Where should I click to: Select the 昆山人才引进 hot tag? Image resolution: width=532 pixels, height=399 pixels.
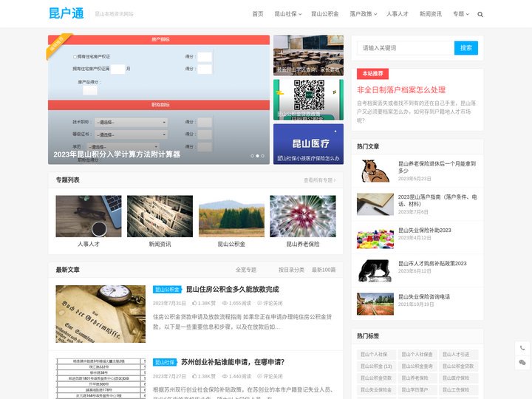point(458,354)
